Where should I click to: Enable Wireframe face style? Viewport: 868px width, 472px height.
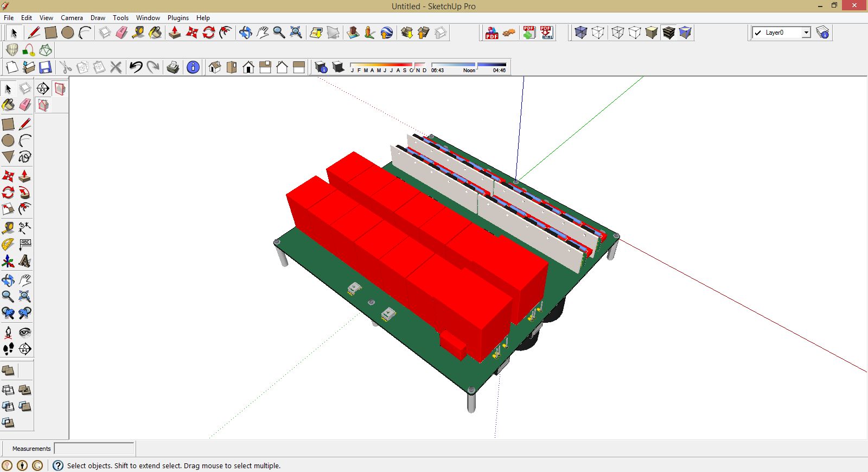tap(617, 33)
